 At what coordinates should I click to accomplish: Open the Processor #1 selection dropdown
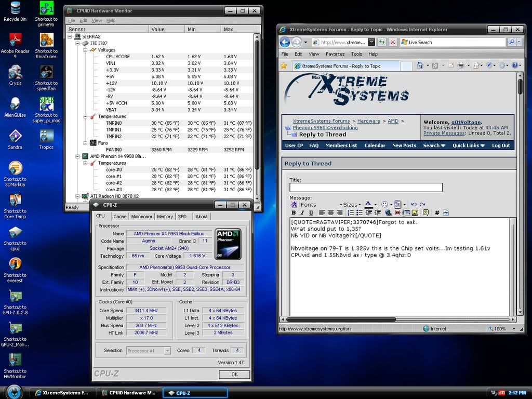[x=167, y=351]
